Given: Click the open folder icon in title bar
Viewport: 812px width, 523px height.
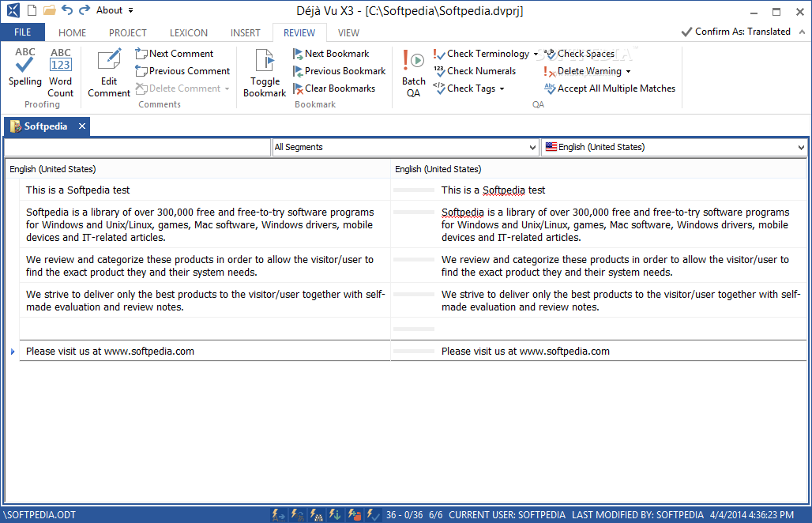Looking at the screenshot, I should coord(49,10).
